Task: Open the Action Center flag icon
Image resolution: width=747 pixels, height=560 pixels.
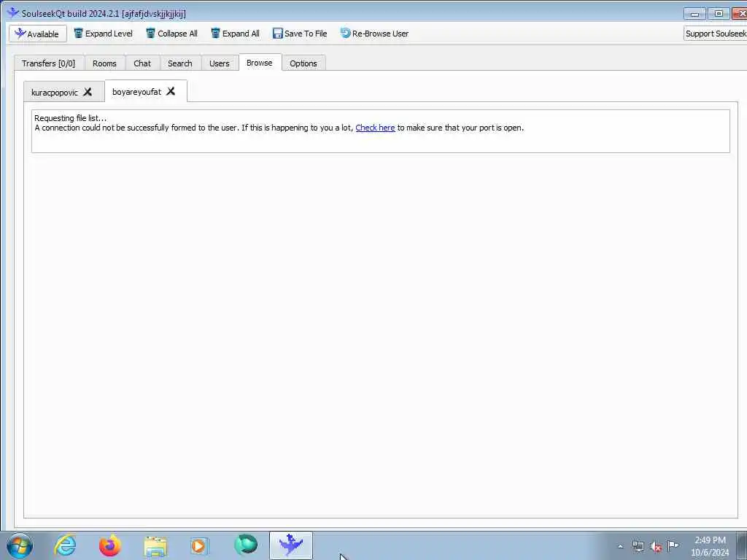Action: point(673,545)
